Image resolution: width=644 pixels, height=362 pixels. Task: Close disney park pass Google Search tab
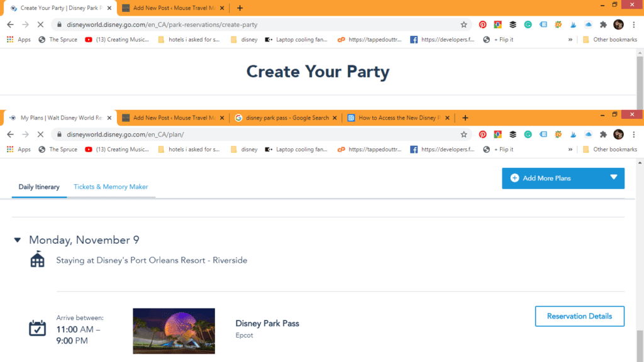pos(335,118)
